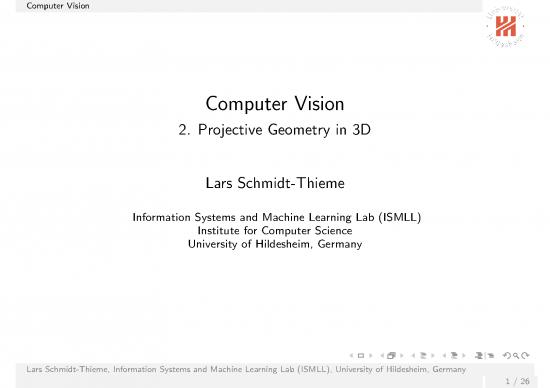Click the appendix navigation icon
The height and width of the screenshot is (388, 550).
[x=490, y=356]
